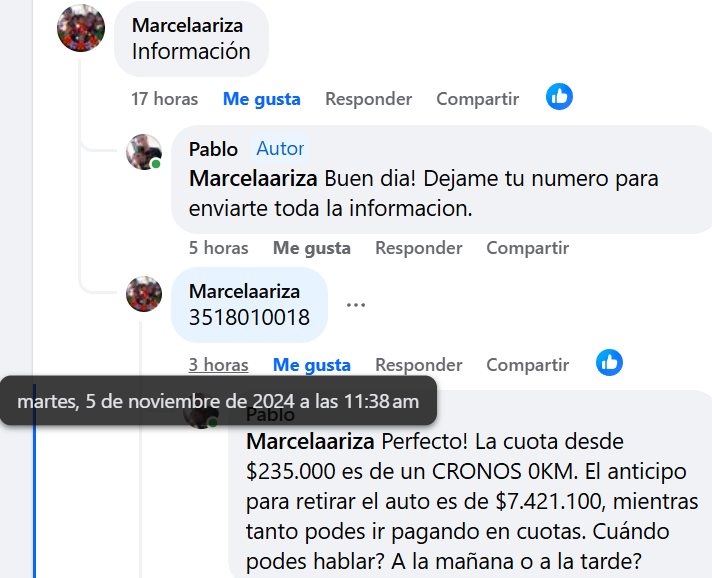712x578 pixels.
Task: Open Marcelaariza's top comment profile picture
Action: (81, 28)
